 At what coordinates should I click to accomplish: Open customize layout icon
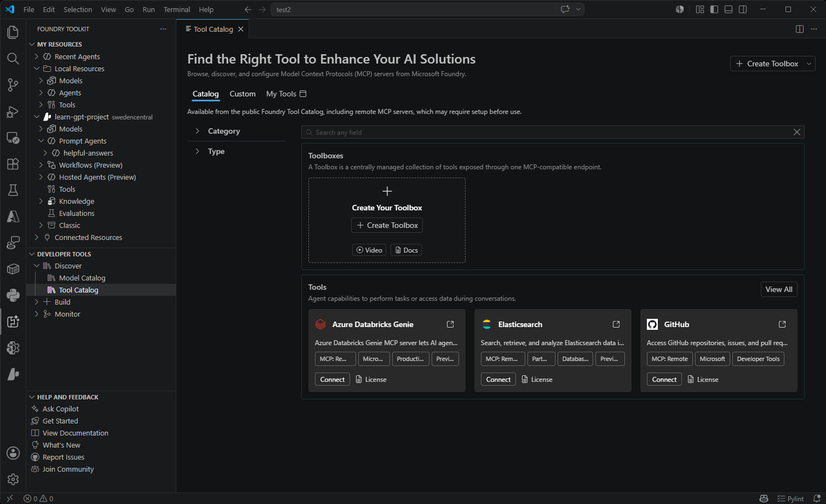(x=700, y=9)
